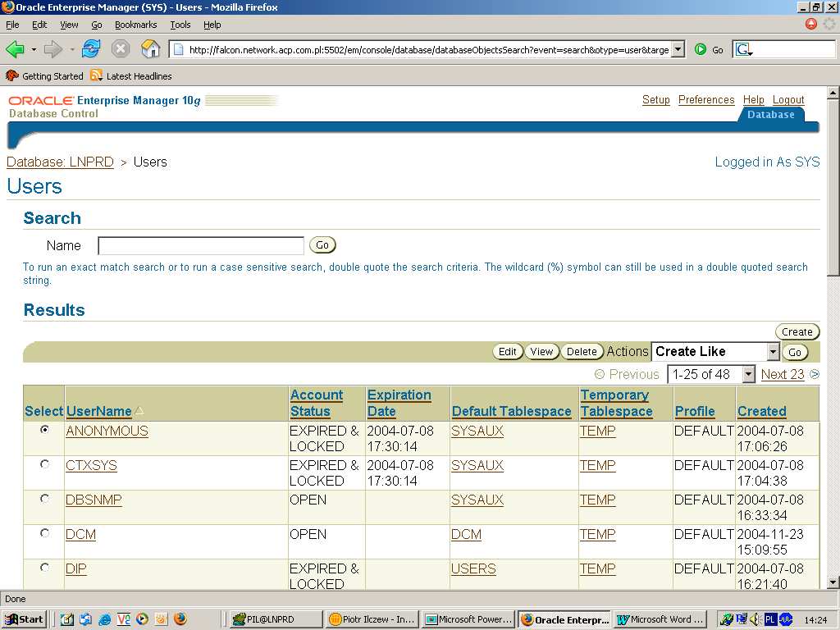Click the View user button
840x630 pixels.
point(541,352)
